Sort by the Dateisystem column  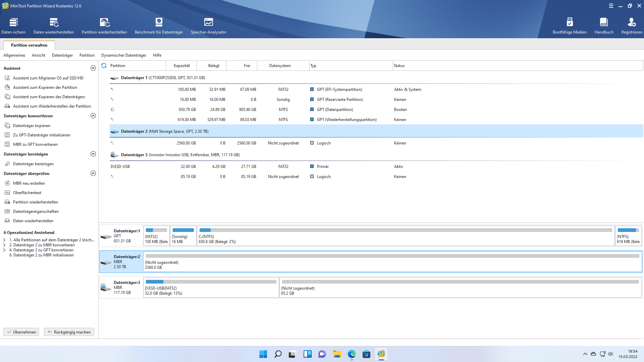click(283, 66)
